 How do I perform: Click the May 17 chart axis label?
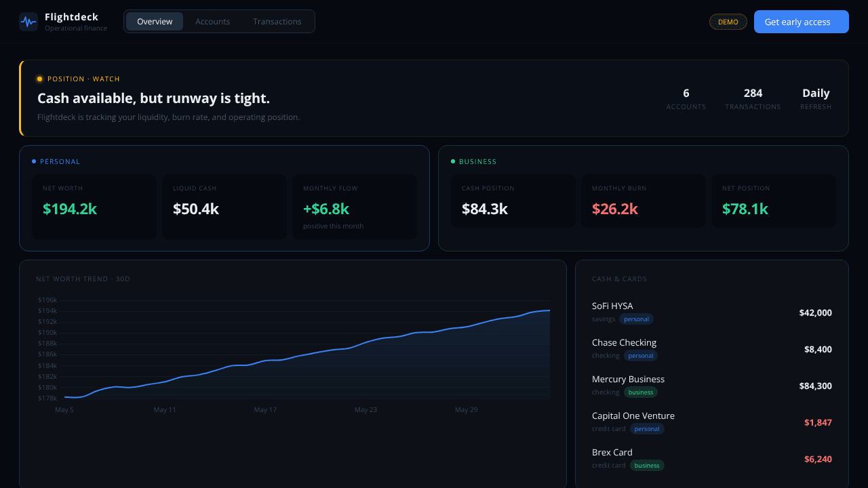click(265, 410)
